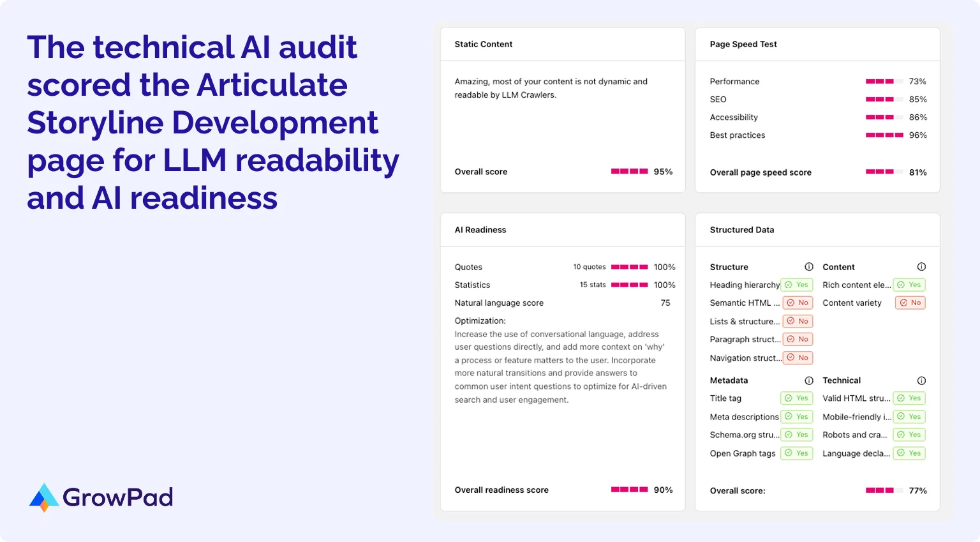Image resolution: width=980 pixels, height=542 pixels.
Task: Click the Yes badge for Meta descriptions
Action: point(797,416)
